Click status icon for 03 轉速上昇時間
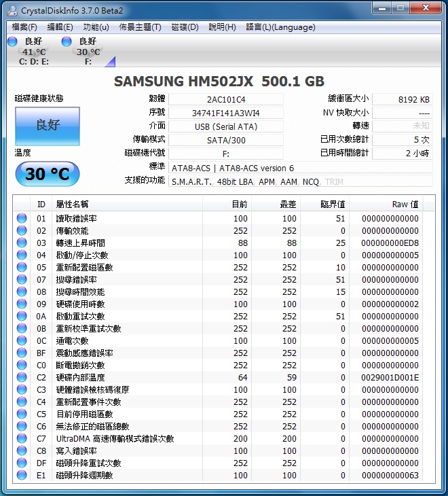Image resolution: width=448 pixels, height=496 pixels. coord(22,243)
